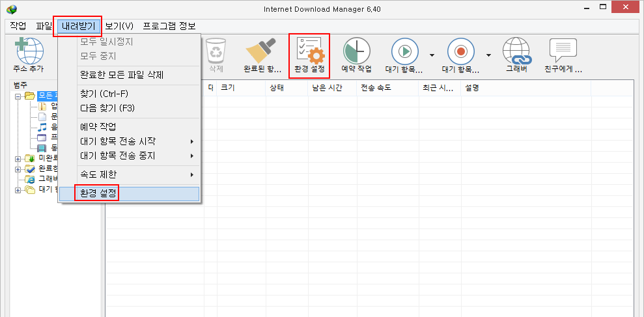Expand the 완료한 tree node
This screenshot has height=317, width=644.
tap(18, 169)
